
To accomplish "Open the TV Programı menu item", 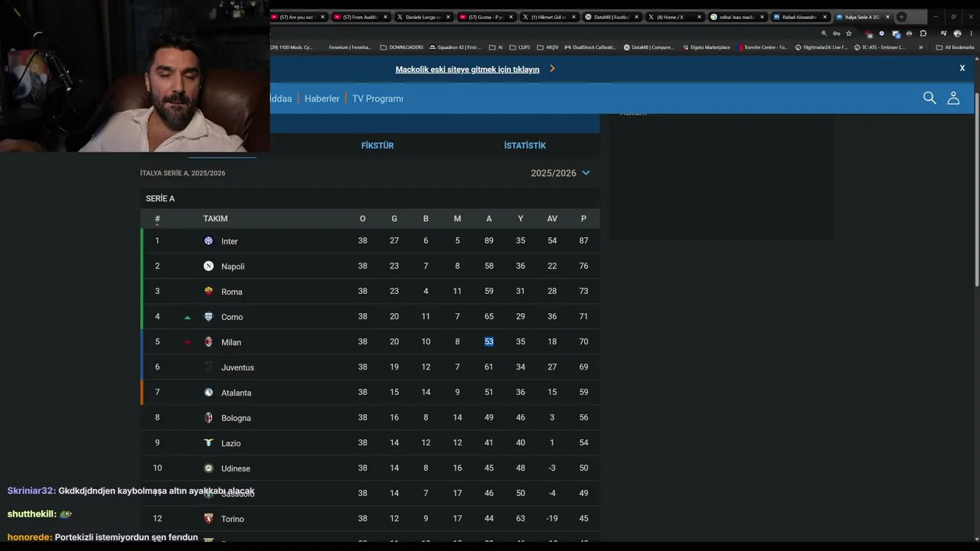I will (x=377, y=99).
